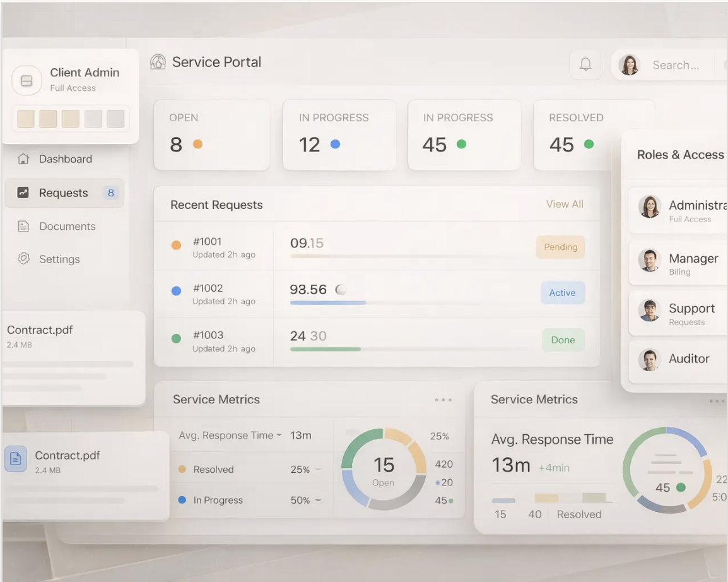The height and width of the screenshot is (582, 728).
Task: Click the Active status button for #1002
Action: tap(562, 293)
